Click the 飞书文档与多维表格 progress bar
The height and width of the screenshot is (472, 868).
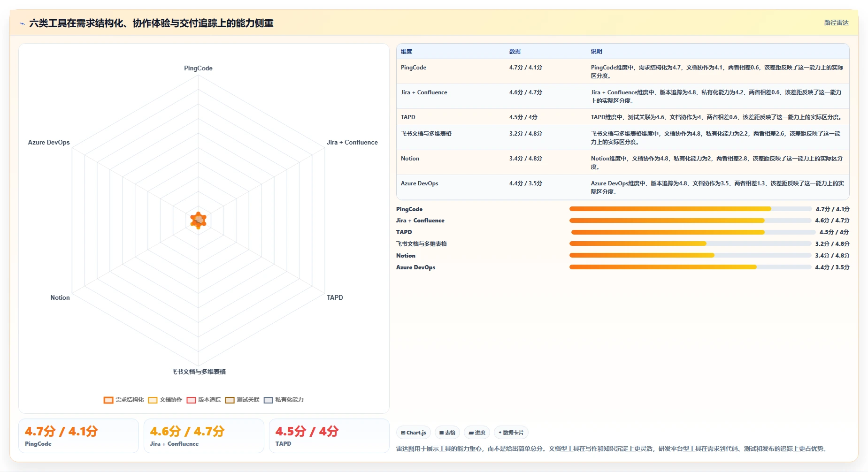(x=690, y=244)
